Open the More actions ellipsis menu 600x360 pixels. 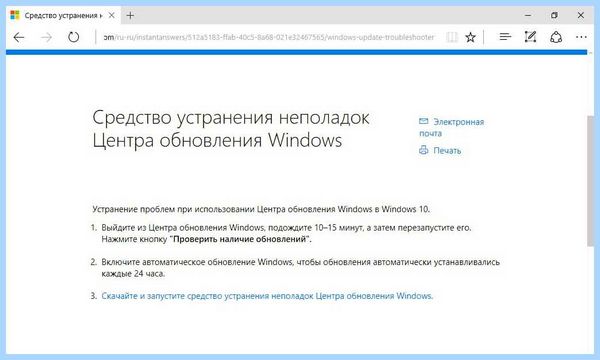[581, 37]
